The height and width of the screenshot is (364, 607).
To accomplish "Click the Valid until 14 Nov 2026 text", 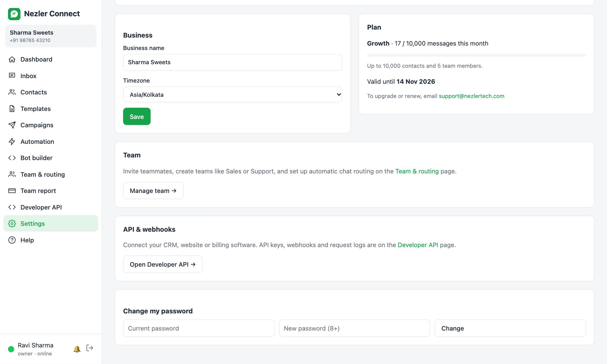I will point(401,82).
